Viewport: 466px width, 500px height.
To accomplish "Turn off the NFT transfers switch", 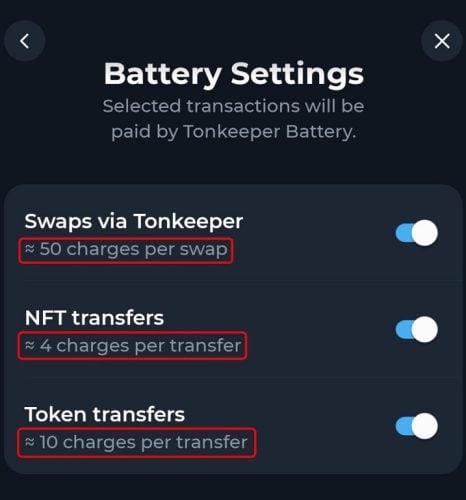I will [x=417, y=329].
